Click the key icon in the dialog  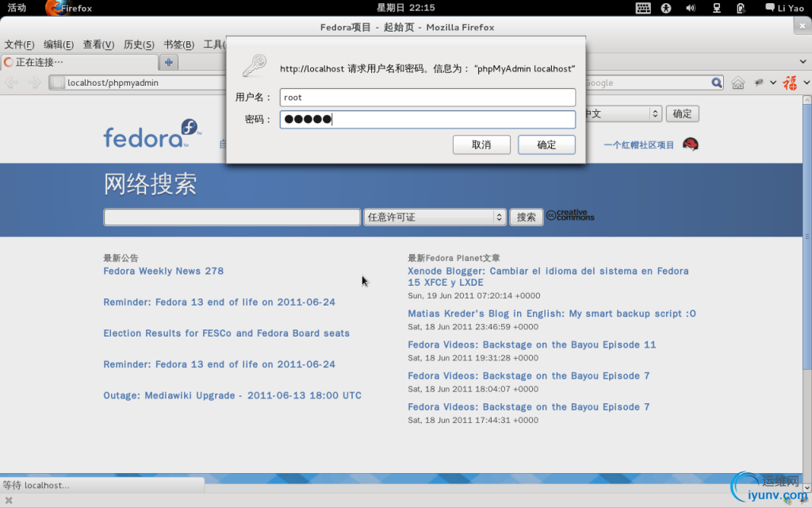(x=255, y=67)
